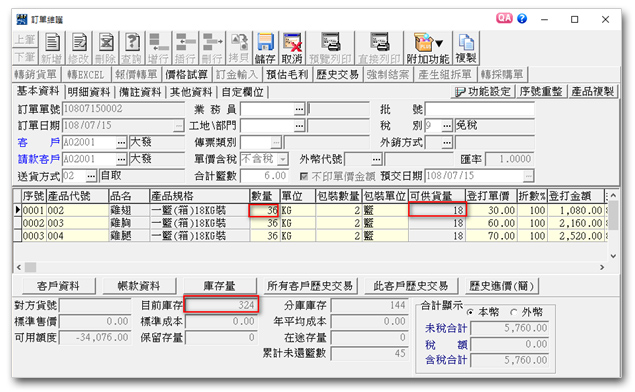This screenshot has height=392, width=635.
Task: Click the 批號 input field
Action: 479,109
